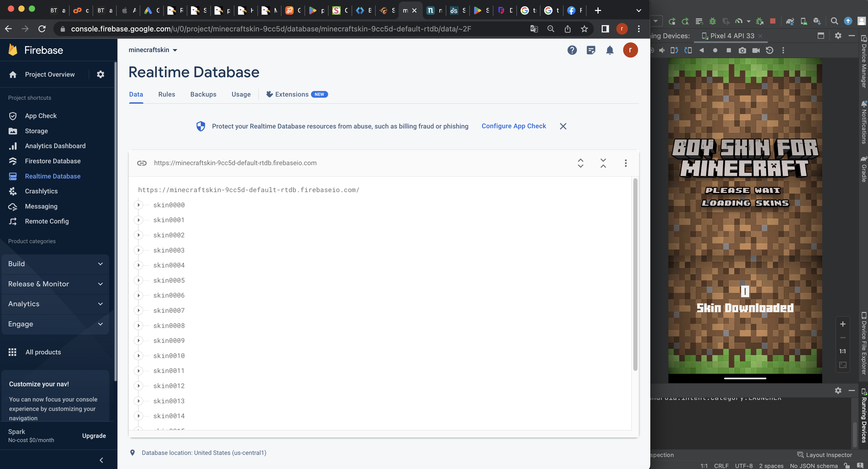Click Search Everywhere magnifier in Android Studio
The image size is (868, 469).
click(x=834, y=21)
